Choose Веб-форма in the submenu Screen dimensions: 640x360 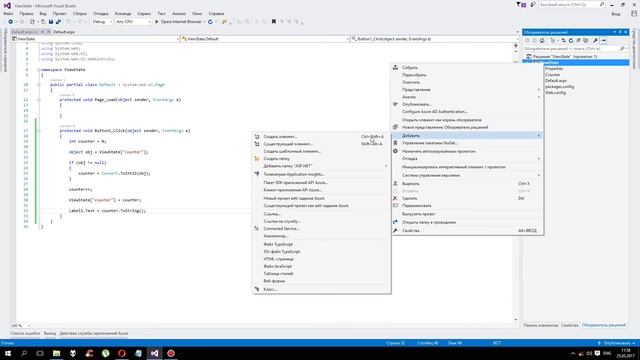coord(321,281)
